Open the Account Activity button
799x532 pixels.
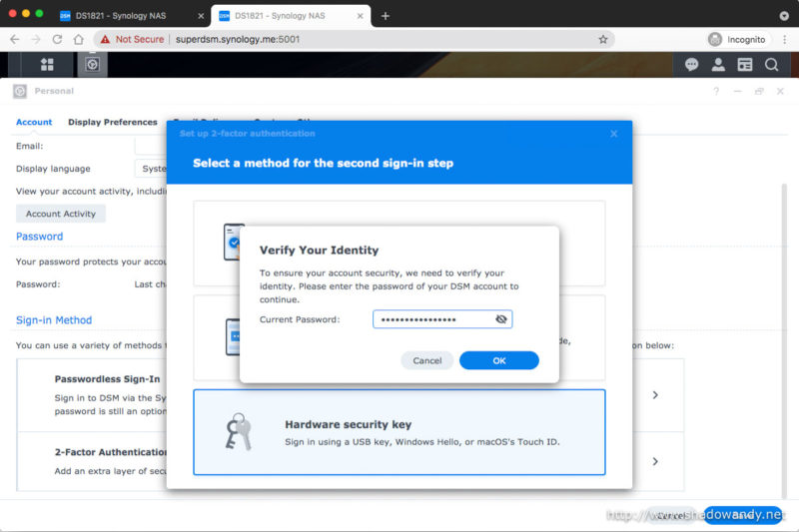click(x=61, y=214)
